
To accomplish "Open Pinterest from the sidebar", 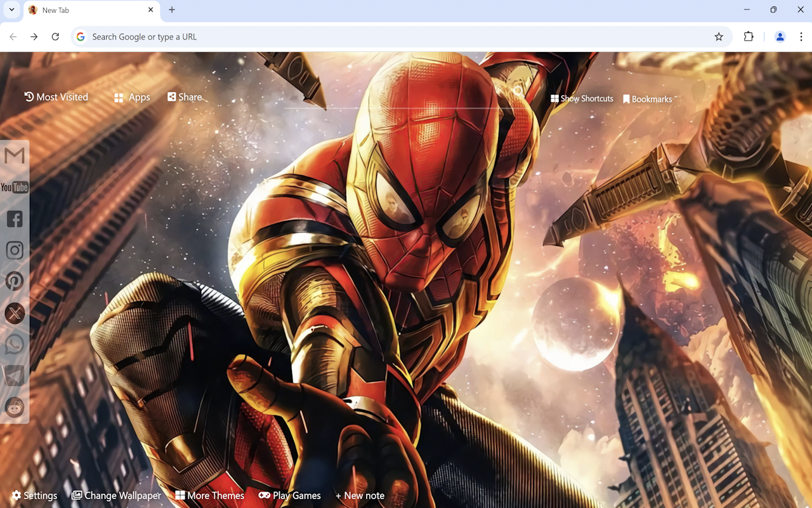I will click(x=15, y=281).
